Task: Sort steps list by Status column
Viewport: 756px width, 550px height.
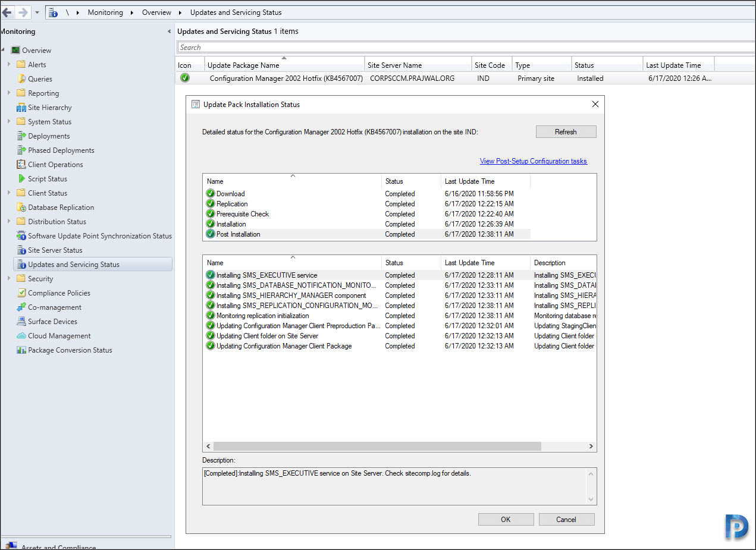Action: tap(411, 181)
